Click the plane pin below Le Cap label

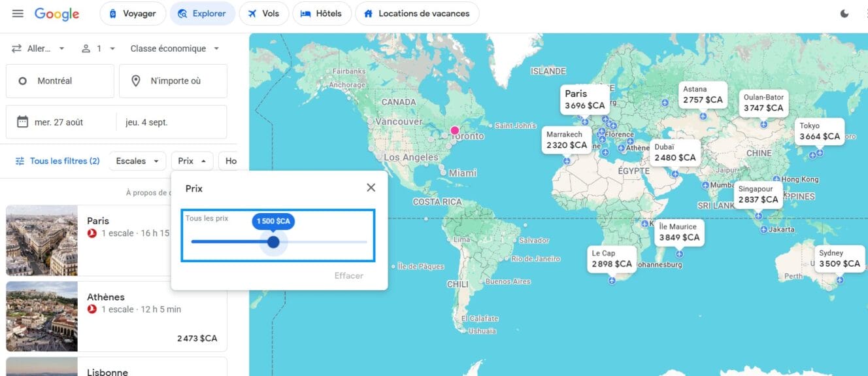click(612, 281)
